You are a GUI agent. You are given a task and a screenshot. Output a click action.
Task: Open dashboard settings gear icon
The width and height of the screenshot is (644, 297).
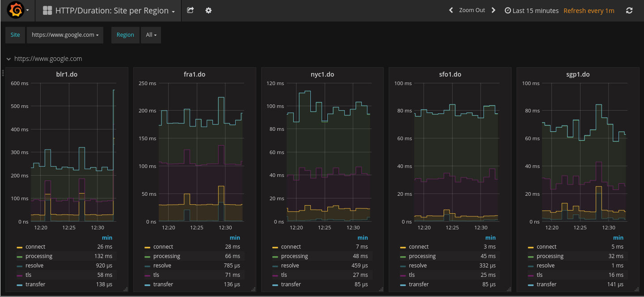(x=208, y=10)
